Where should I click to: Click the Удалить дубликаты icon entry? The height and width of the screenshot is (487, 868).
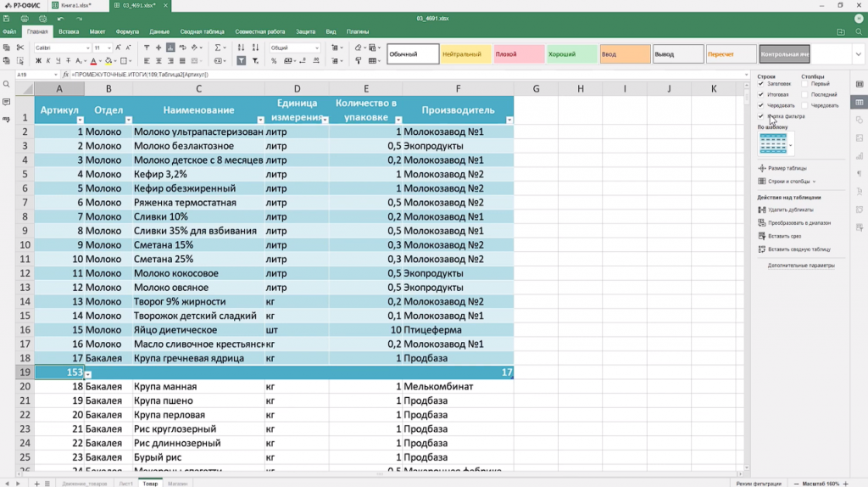click(786, 210)
